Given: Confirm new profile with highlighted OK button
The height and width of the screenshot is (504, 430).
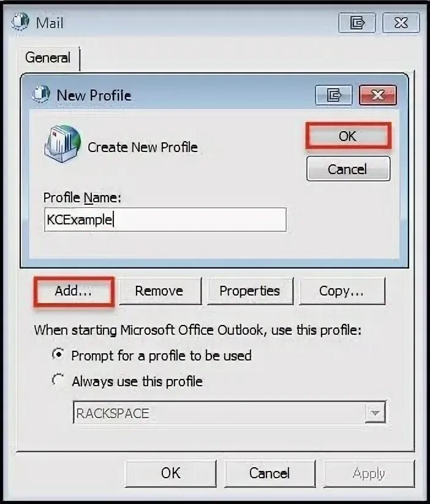Looking at the screenshot, I should point(349,136).
